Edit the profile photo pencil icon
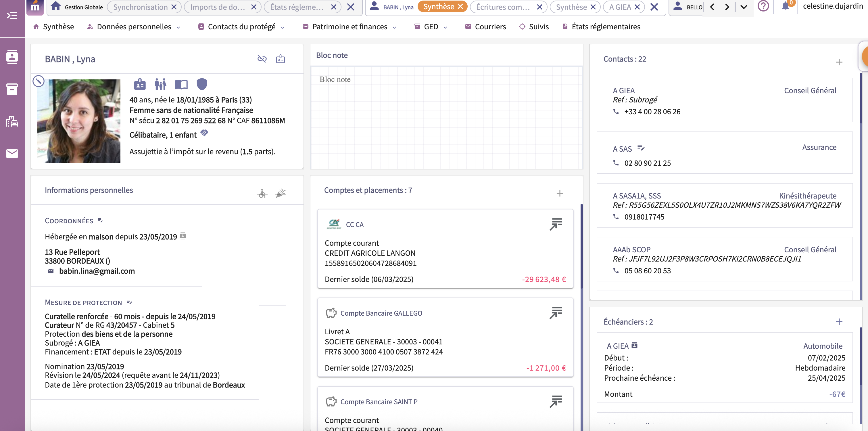The width and height of the screenshot is (868, 431). 39,81
